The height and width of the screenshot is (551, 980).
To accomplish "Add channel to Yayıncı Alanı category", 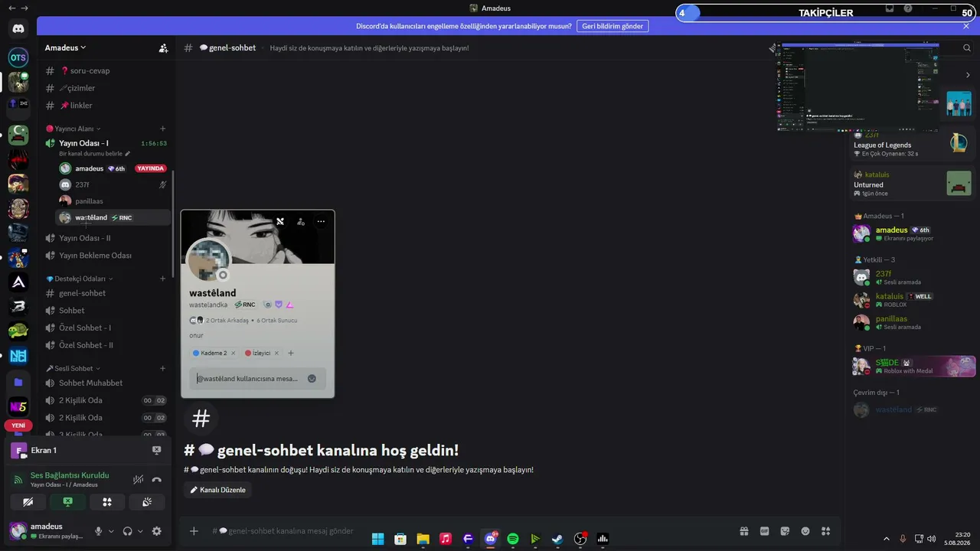I will (x=163, y=129).
